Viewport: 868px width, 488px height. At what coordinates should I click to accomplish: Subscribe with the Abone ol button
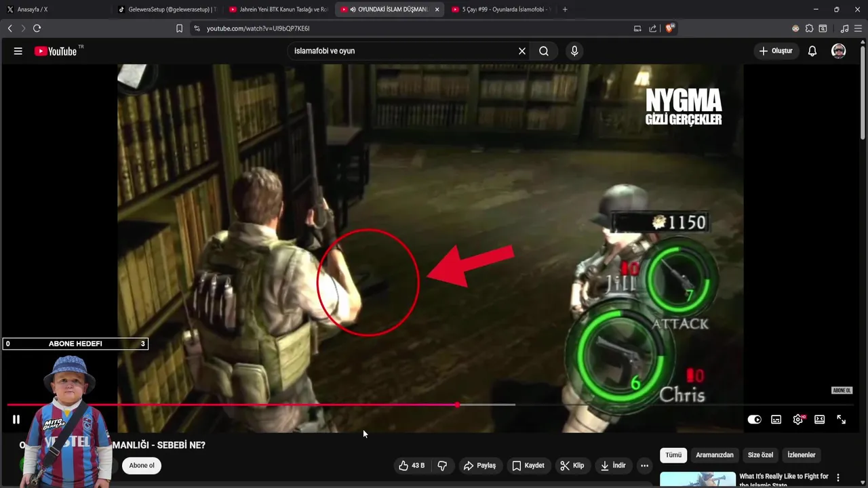coord(142,466)
